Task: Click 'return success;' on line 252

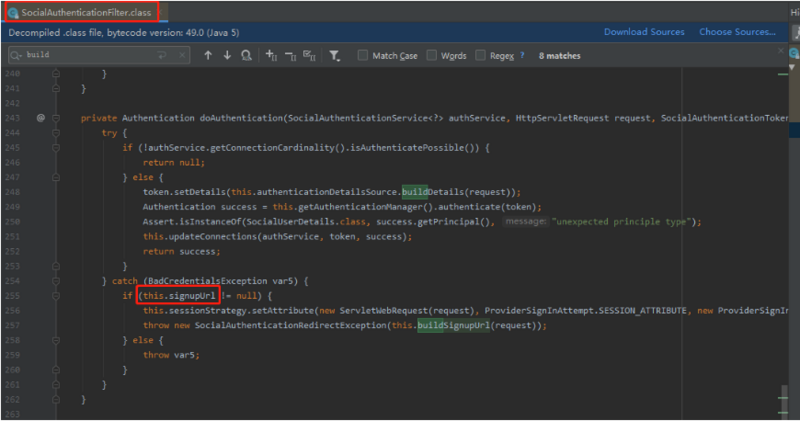Action: [x=182, y=251]
